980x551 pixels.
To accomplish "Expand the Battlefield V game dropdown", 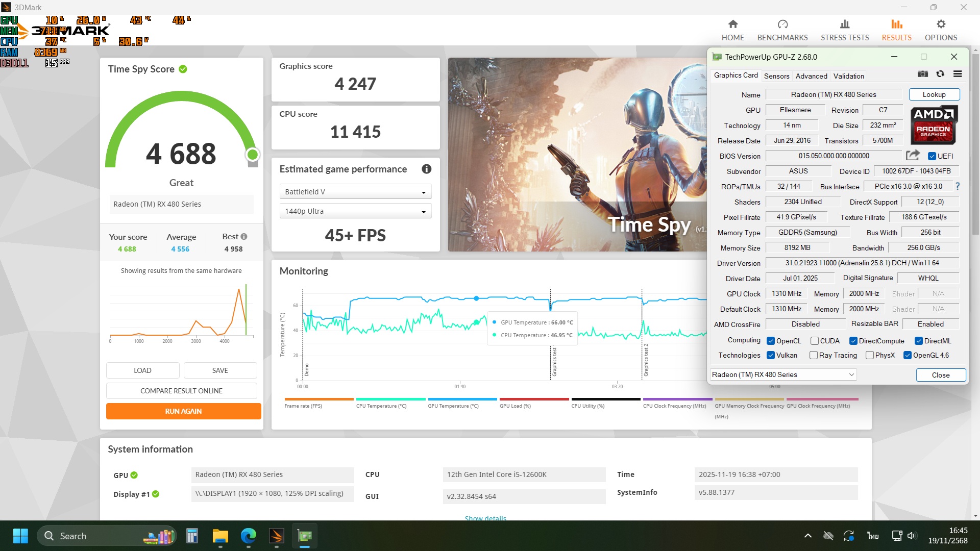I will point(355,192).
